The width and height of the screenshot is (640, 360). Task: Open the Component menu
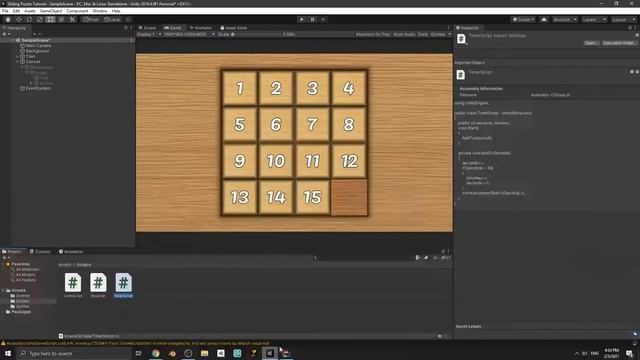click(77, 11)
